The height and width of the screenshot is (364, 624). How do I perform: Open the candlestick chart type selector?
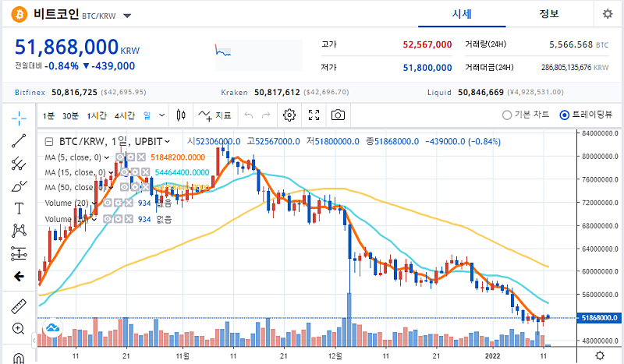point(181,115)
